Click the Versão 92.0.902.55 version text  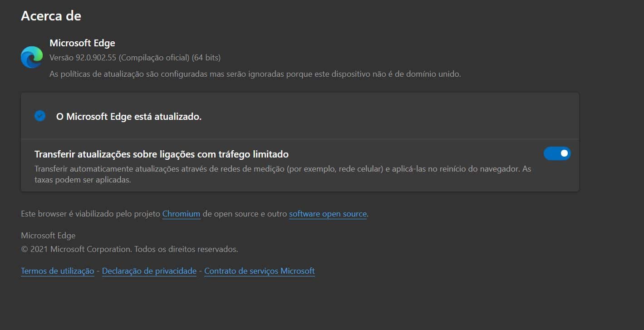[83, 58]
